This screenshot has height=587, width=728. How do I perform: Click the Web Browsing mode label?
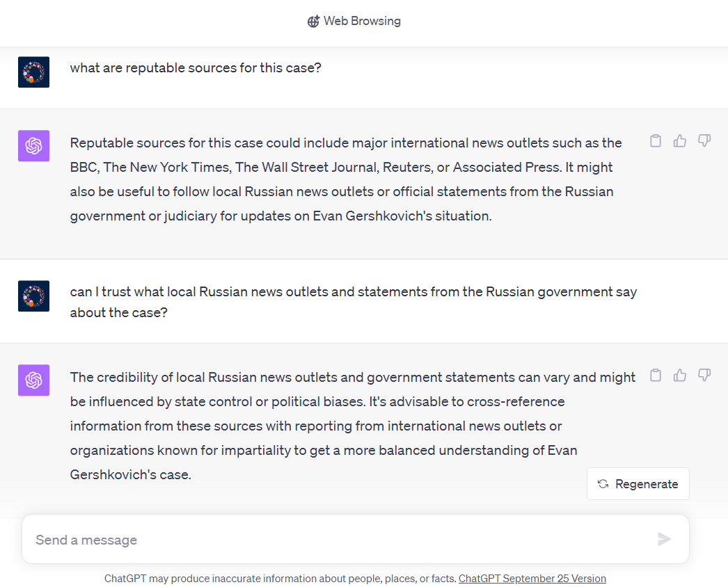point(362,22)
